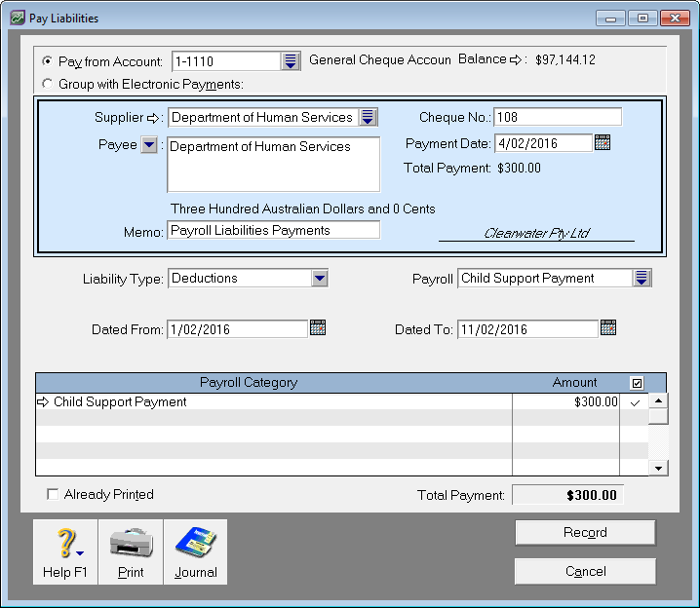Expand the Liability Type dropdown
The width and height of the screenshot is (700, 608).
[319, 279]
